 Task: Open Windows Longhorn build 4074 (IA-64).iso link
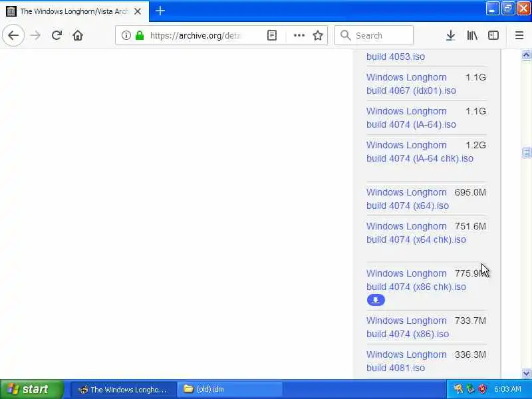pos(411,118)
